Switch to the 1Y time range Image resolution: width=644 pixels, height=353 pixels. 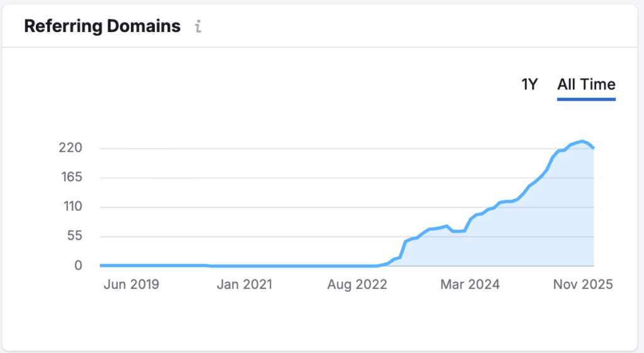click(530, 84)
